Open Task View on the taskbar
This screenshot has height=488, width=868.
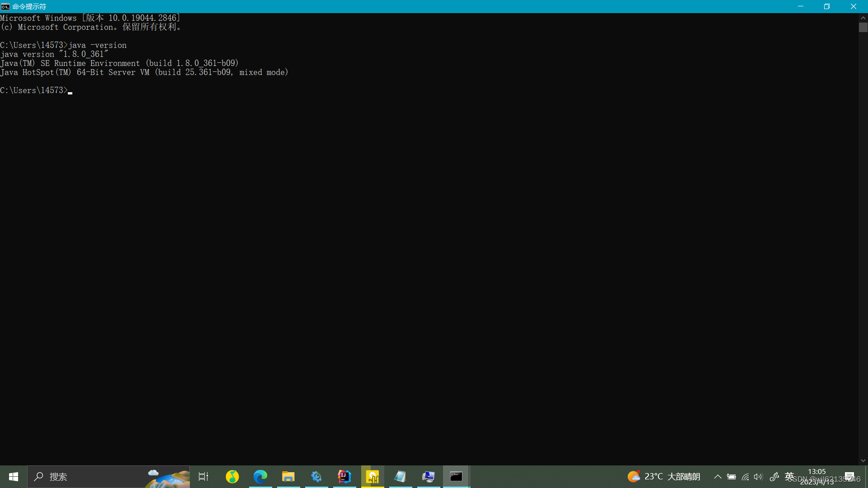(x=203, y=477)
